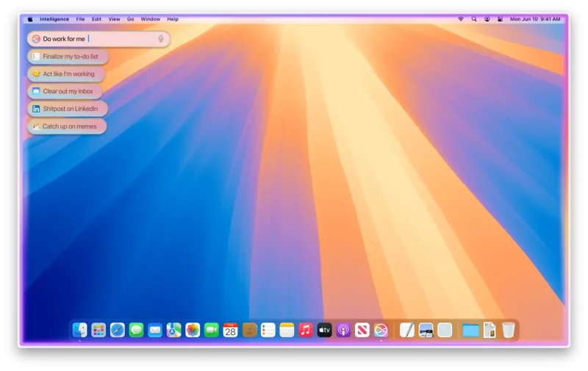Open the Intelligence menu
The width and height of the screenshot is (588, 371).
54,19
